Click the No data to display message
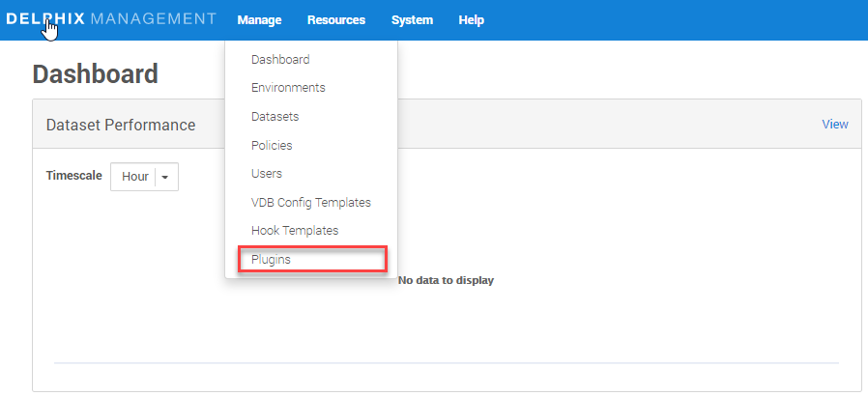The height and width of the screenshot is (396, 868). point(446,281)
